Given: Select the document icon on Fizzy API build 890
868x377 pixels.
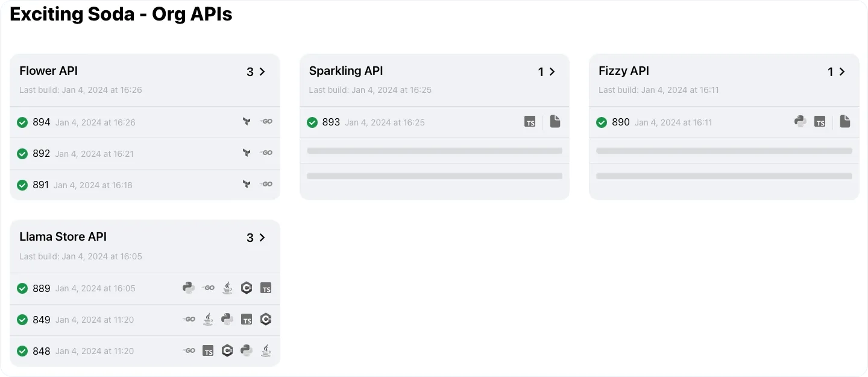Looking at the screenshot, I should tap(844, 121).
